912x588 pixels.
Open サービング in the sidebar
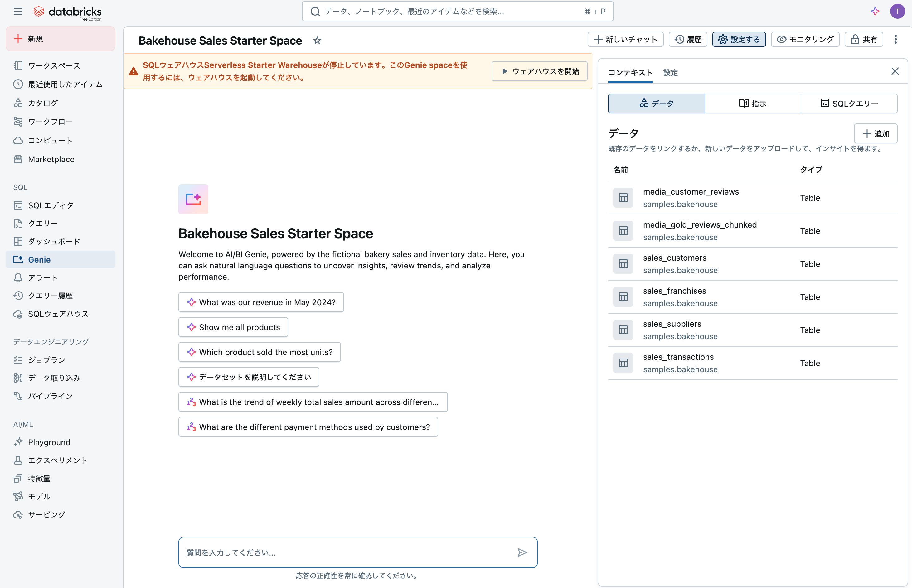click(x=60, y=515)
